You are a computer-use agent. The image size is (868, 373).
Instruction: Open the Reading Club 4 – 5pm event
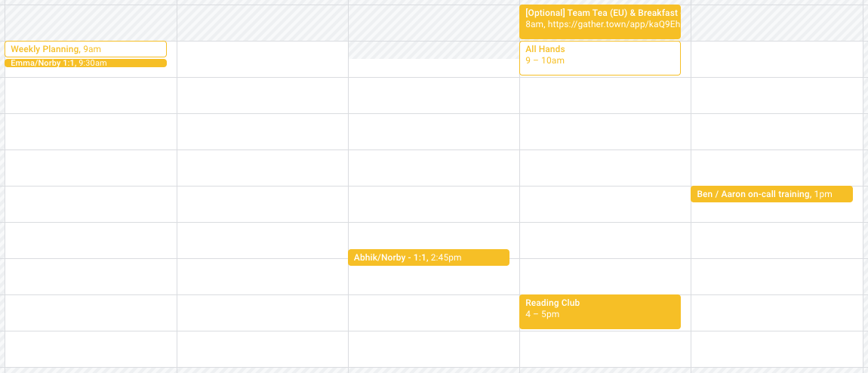tap(599, 311)
